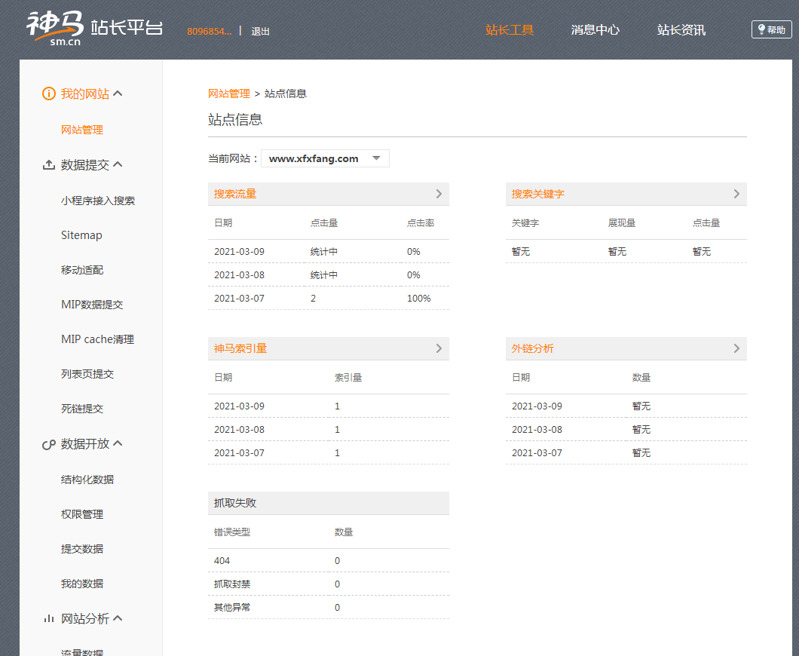Open 搜索流量 details arrow
Image resolution: width=799 pixels, height=656 pixels.
click(439, 194)
